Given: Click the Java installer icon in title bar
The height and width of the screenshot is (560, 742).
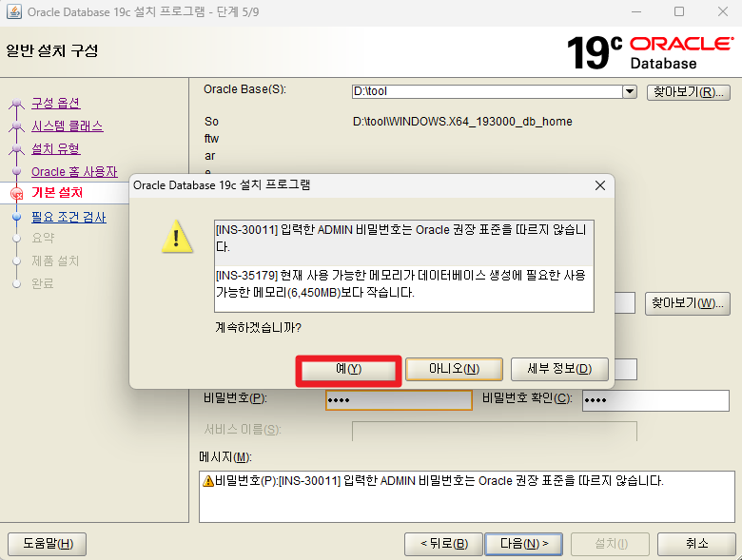Looking at the screenshot, I should 13,11.
